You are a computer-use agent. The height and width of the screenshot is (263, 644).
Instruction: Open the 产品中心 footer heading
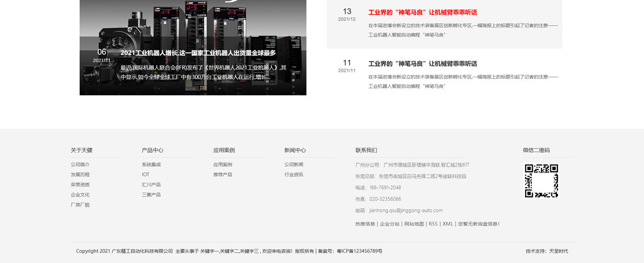(152, 151)
